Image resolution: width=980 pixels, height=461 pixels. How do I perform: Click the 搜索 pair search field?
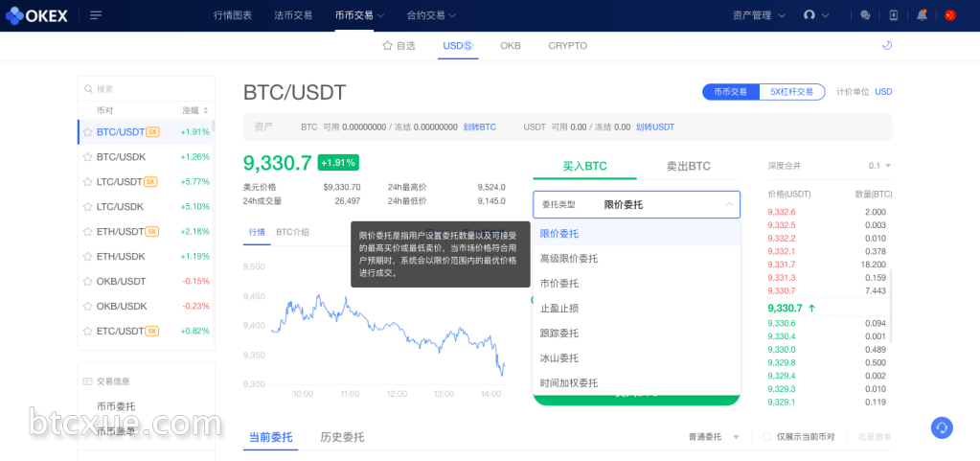pos(147,89)
